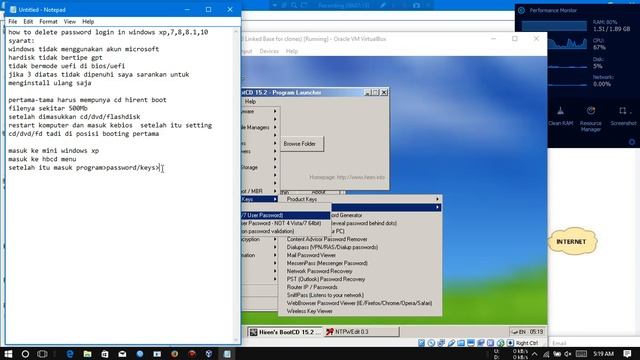Click the Firefox icon on taskbar
The image size is (640, 360).
[175, 354]
